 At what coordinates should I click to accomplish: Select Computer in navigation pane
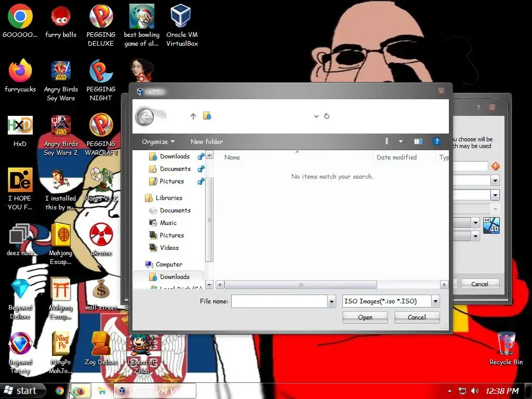[169, 264]
